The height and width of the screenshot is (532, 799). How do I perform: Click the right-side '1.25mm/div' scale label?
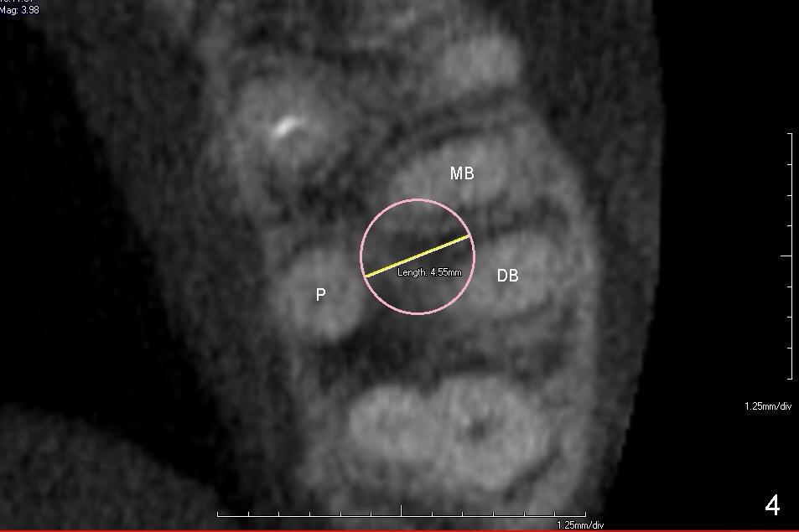(x=768, y=406)
